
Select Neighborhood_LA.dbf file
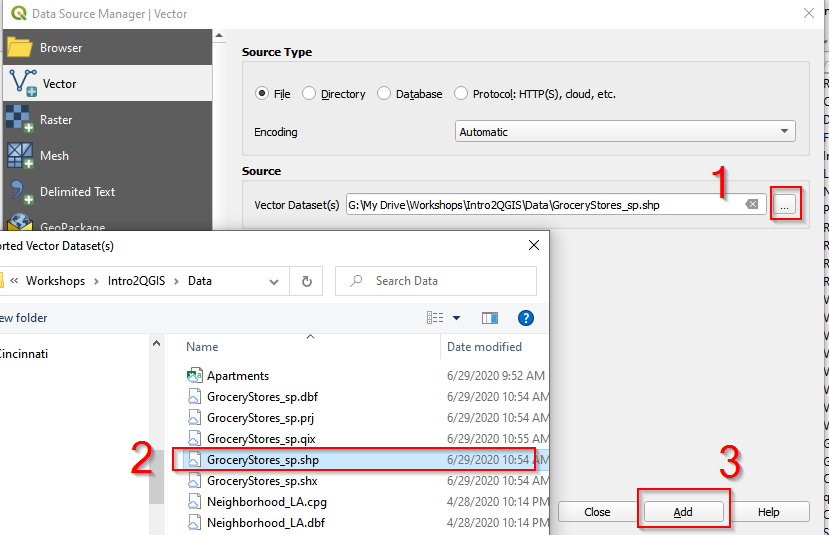click(x=359, y=523)
